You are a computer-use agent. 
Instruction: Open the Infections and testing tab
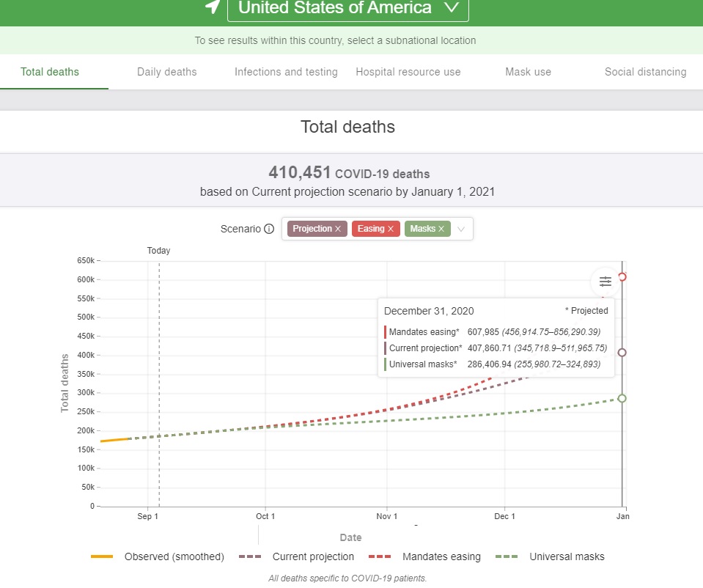tap(286, 72)
